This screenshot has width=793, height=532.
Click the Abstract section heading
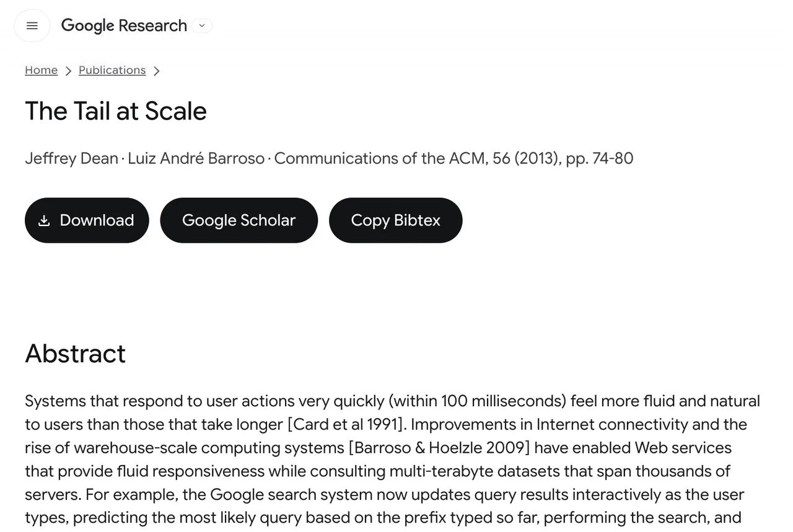75,354
